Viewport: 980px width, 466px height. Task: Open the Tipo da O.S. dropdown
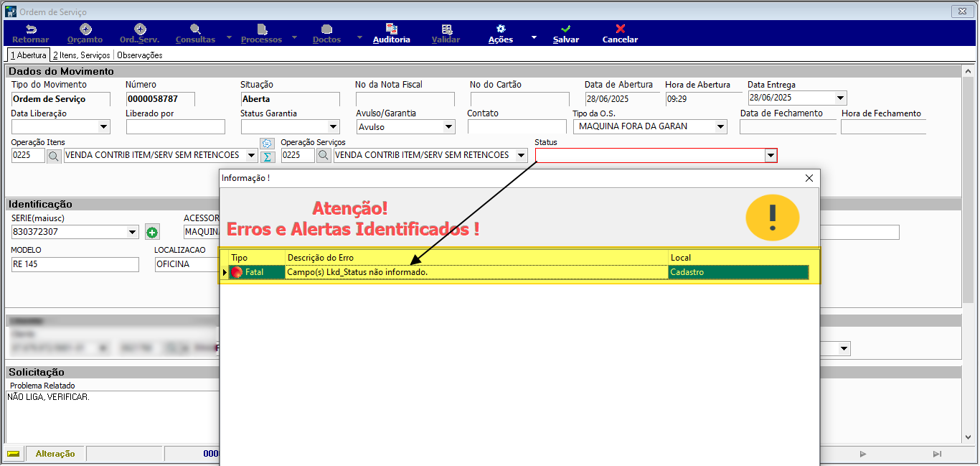(720, 127)
